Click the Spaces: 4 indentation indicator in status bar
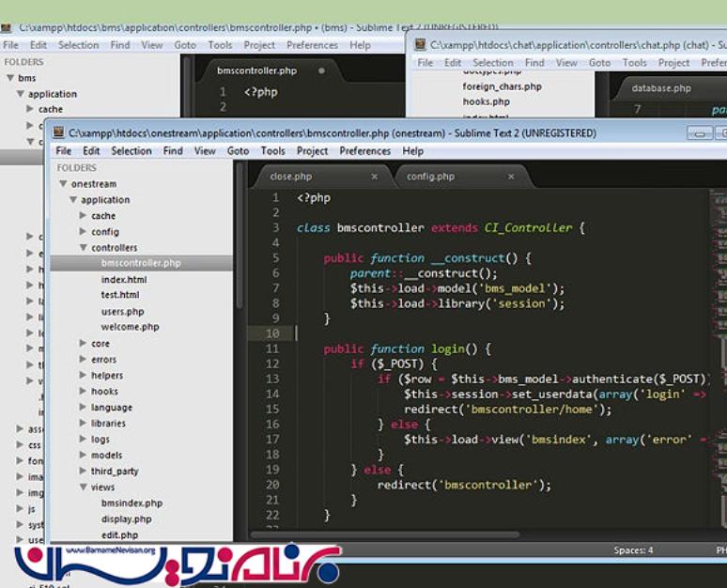727x588 pixels. point(633,550)
